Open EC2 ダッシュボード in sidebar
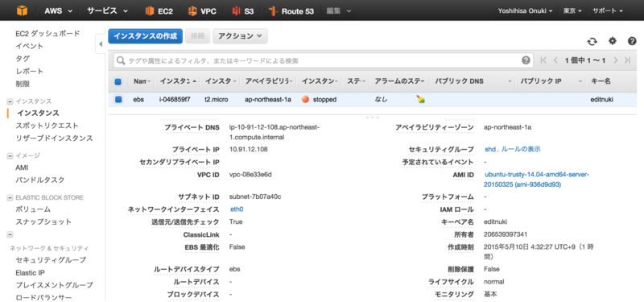The image size is (644, 302). point(47,33)
